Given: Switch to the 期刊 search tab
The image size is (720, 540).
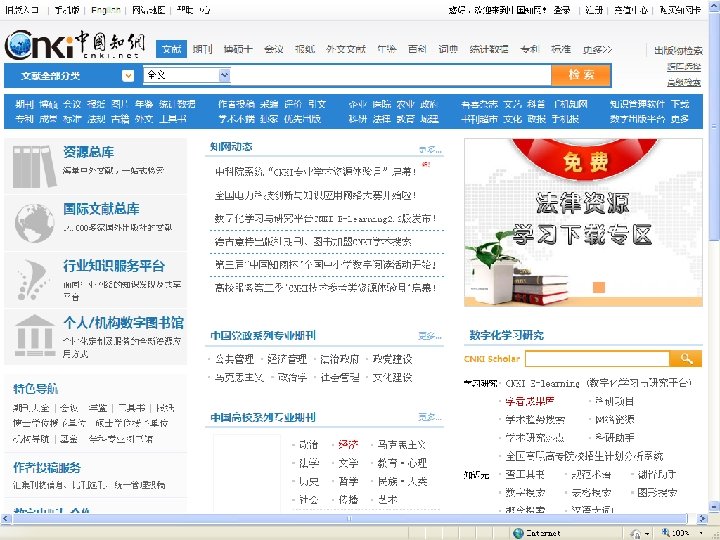Looking at the screenshot, I should [x=202, y=49].
